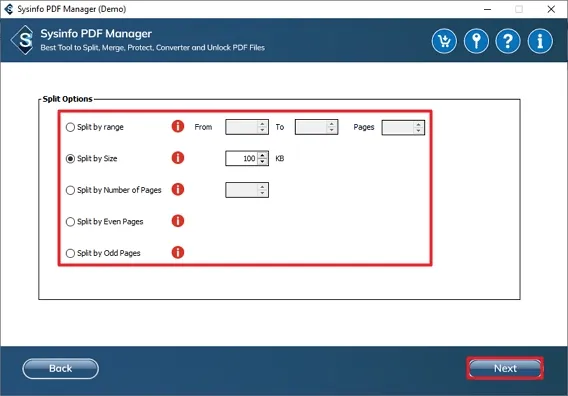Increase the From page spinner
Screen dimensions: 568x396
coord(263,124)
